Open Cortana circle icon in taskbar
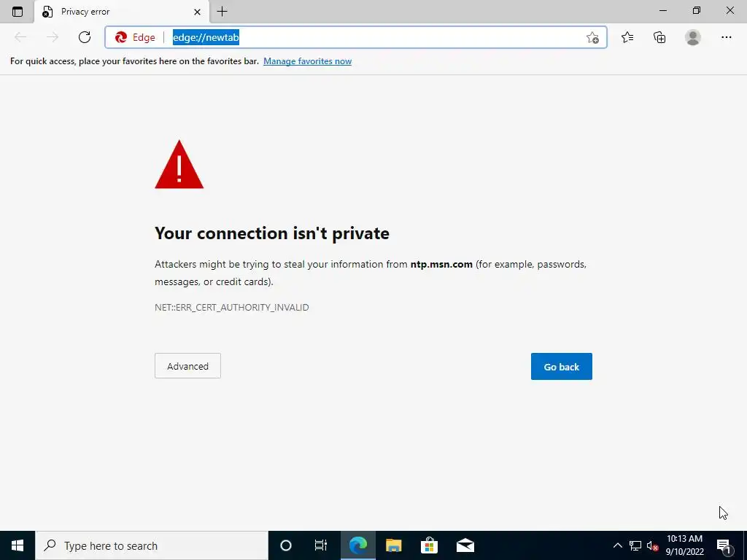Image resolution: width=747 pixels, height=560 pixels. tap(286, 545)
